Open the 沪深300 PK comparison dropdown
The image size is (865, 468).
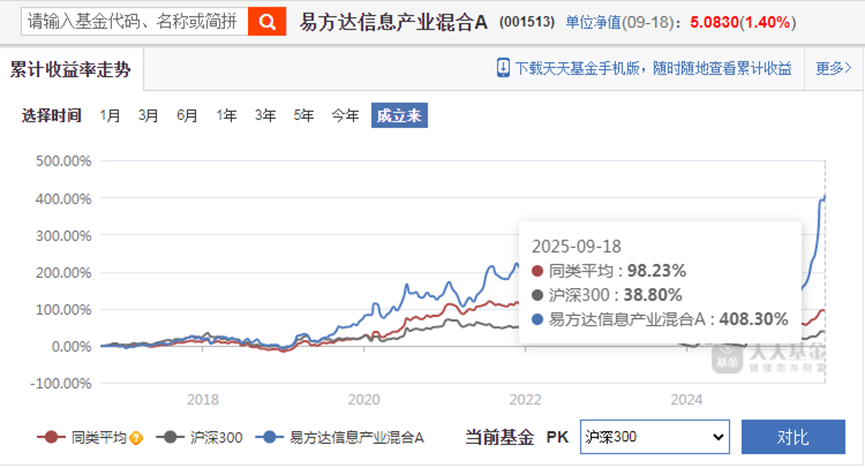click(655, 437)
